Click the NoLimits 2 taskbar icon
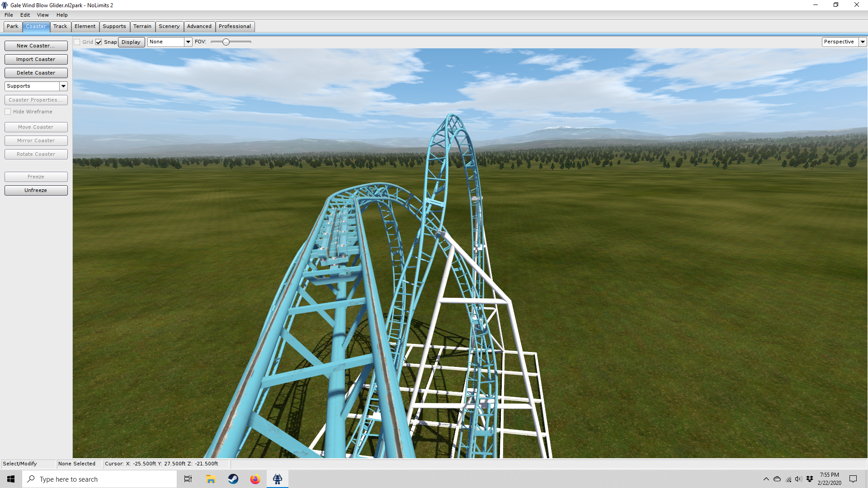The image size is (868, 488). coord(278,479)
